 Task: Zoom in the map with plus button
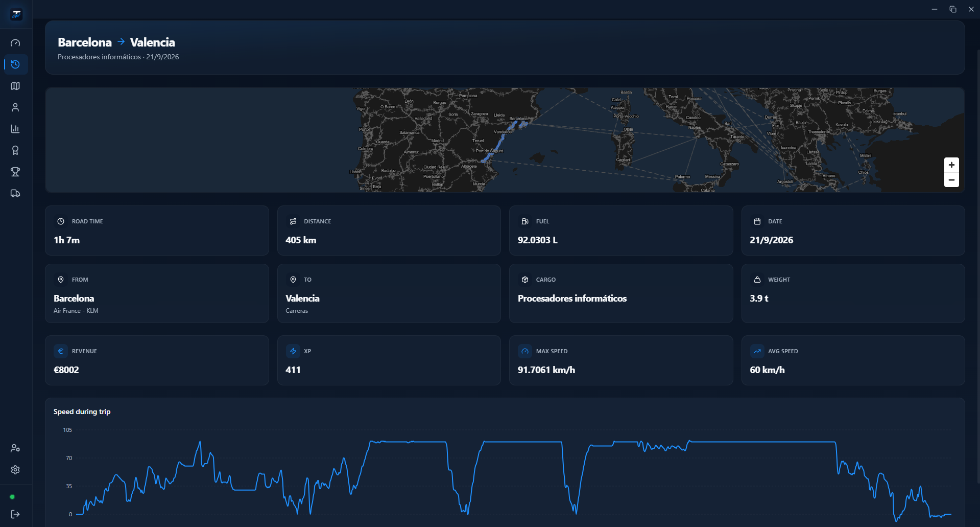tap(951, 165)
